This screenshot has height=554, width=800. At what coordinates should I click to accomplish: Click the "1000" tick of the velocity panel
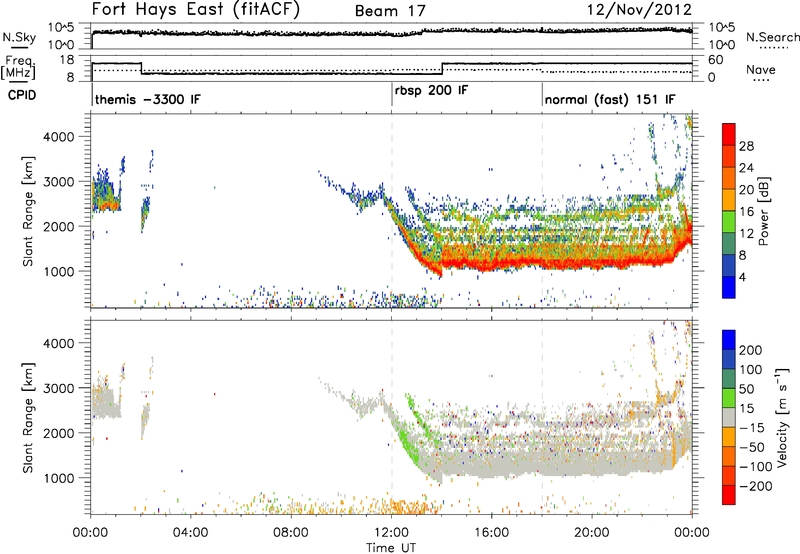pos(59,478)
